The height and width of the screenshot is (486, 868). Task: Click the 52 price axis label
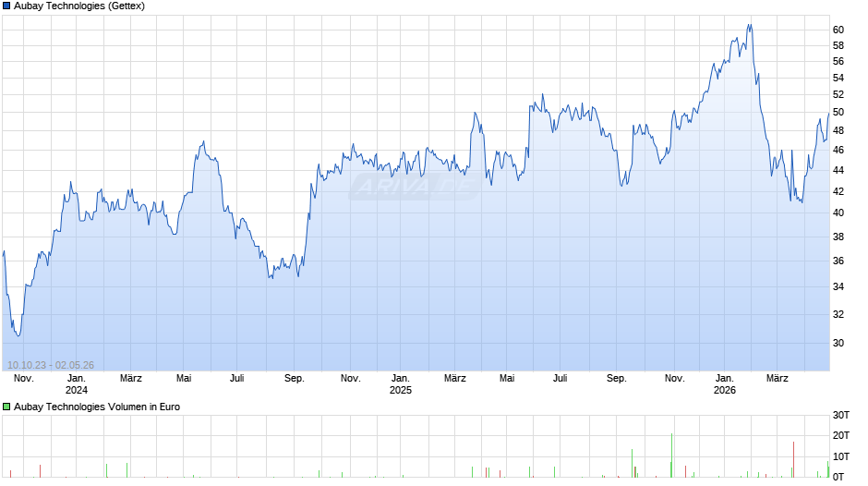pos(838,95)
